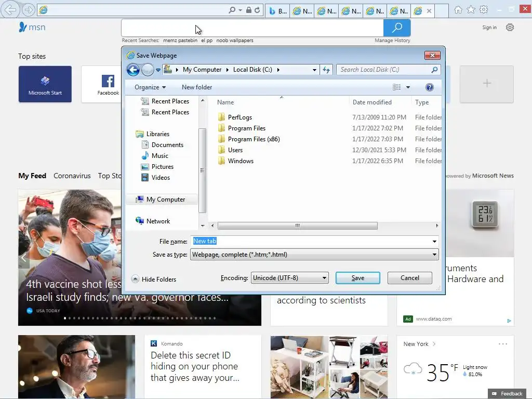Screen dimensions: 532x399
Task: Select My Feed tab
Action: tap(32, 176)
